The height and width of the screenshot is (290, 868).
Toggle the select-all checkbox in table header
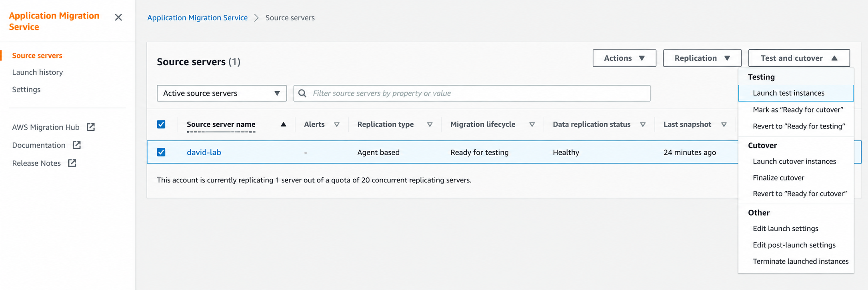pos(161,124)
